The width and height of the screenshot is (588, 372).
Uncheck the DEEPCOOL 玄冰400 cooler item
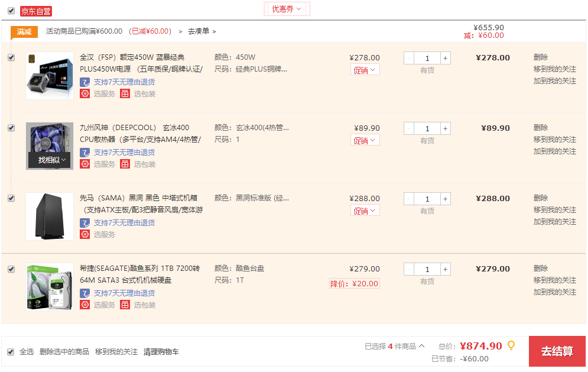point(11,128)
